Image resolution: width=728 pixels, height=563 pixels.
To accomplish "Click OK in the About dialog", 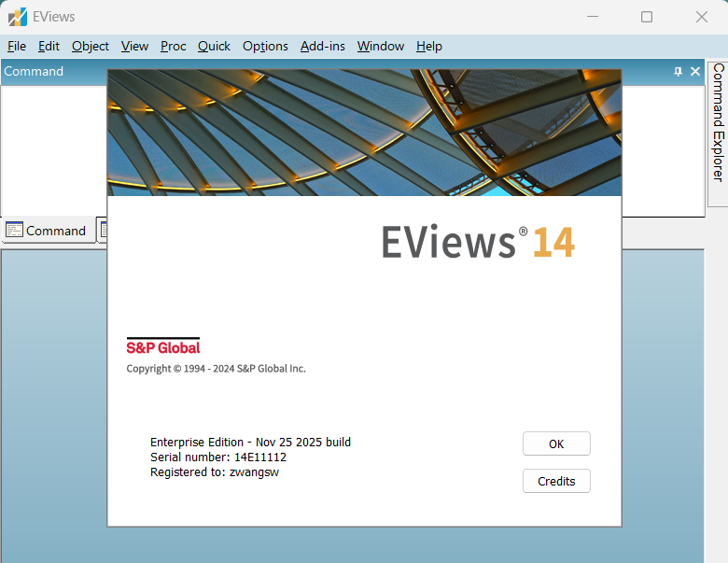I will [x=556, y=443].
